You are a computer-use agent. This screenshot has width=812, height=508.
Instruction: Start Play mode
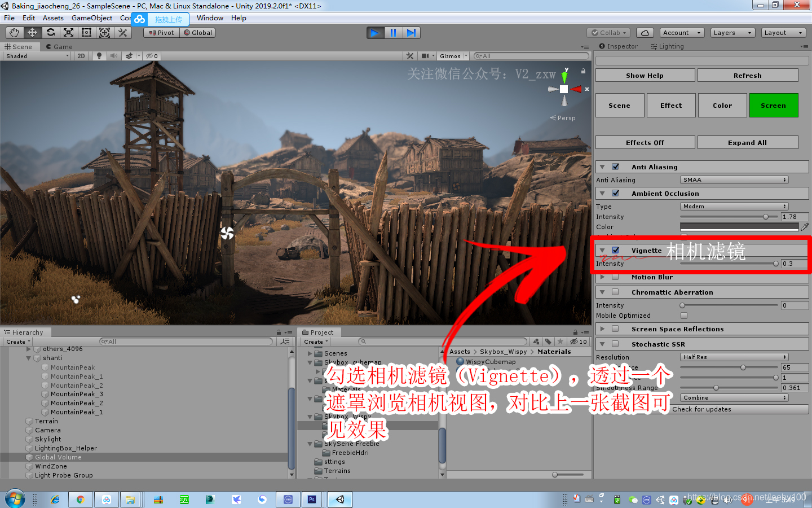pos(375,33)
